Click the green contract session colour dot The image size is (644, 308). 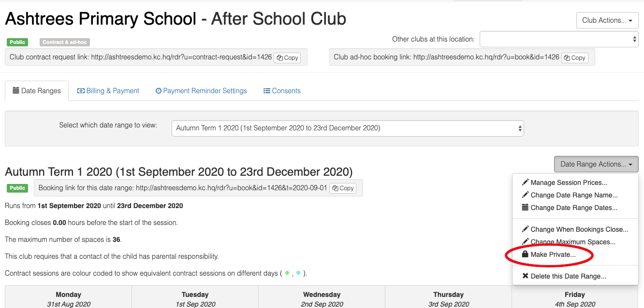click(287, 273)
